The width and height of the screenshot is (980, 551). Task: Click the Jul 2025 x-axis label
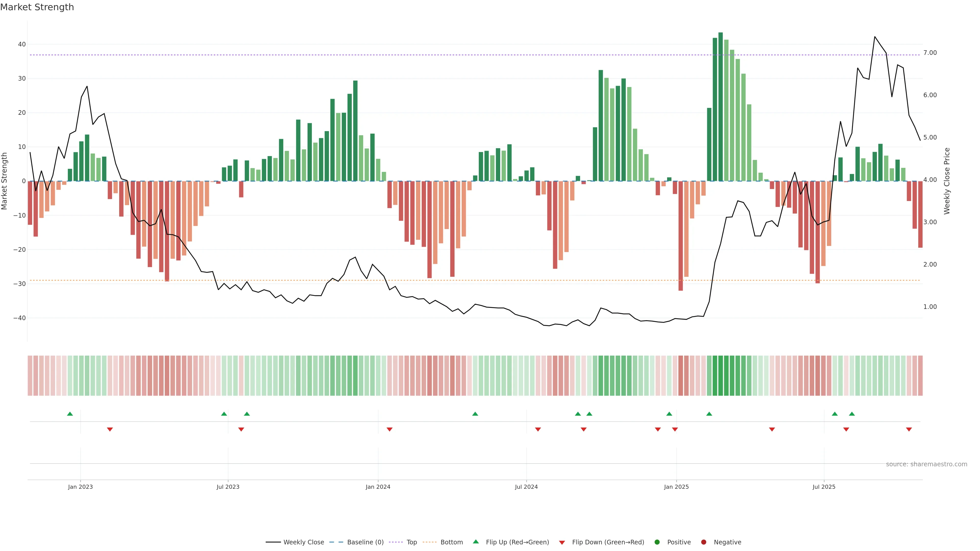[x=824, y=487]
